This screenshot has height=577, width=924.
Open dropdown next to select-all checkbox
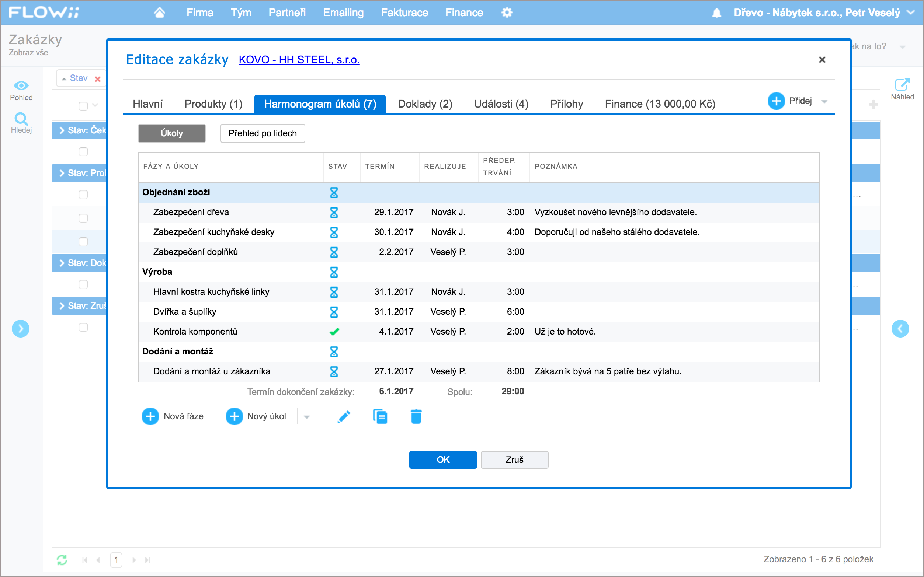(x=95, y=105)
